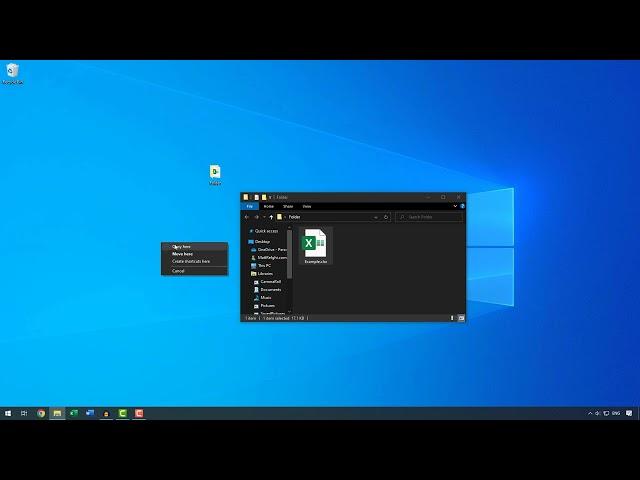Click the ENG language indicator
This screenshot has height=480, width=640.
point(616,413)
